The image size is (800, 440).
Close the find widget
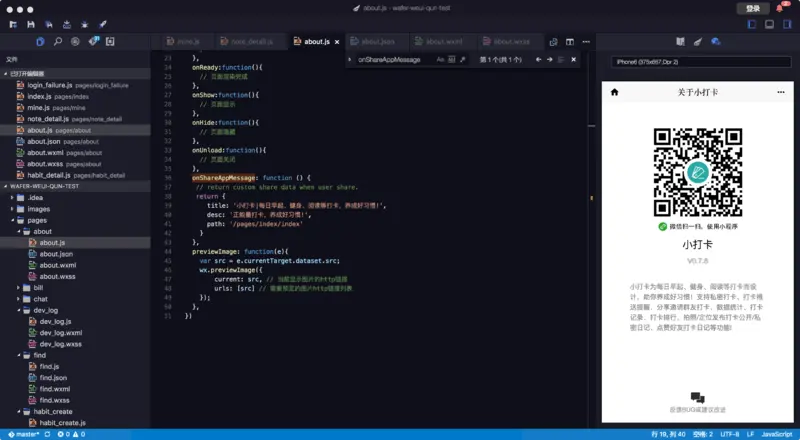(x=573, y=60)
